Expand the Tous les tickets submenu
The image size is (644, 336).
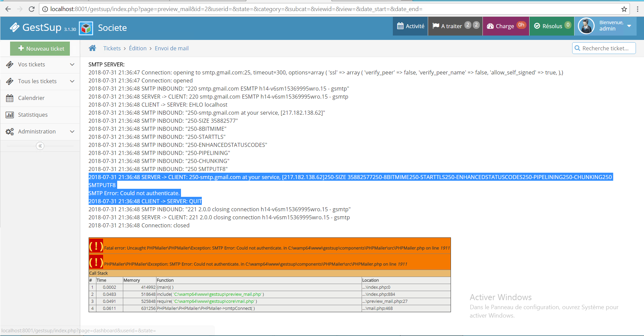(x=72, y=81)
